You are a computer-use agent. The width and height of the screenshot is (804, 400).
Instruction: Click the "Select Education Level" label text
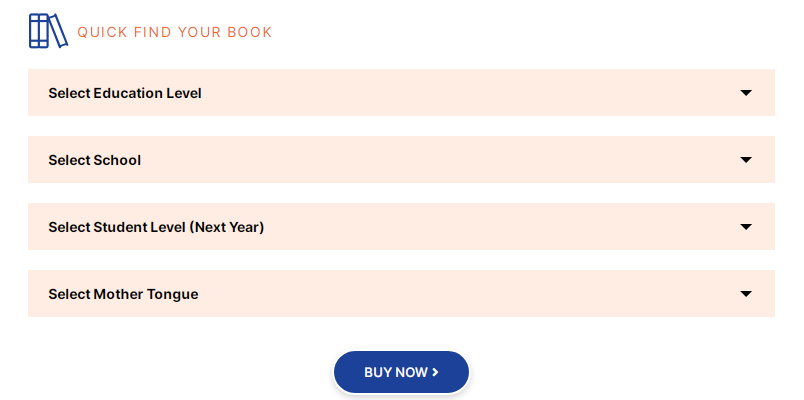pyautogui.click(x=125, y=93)
